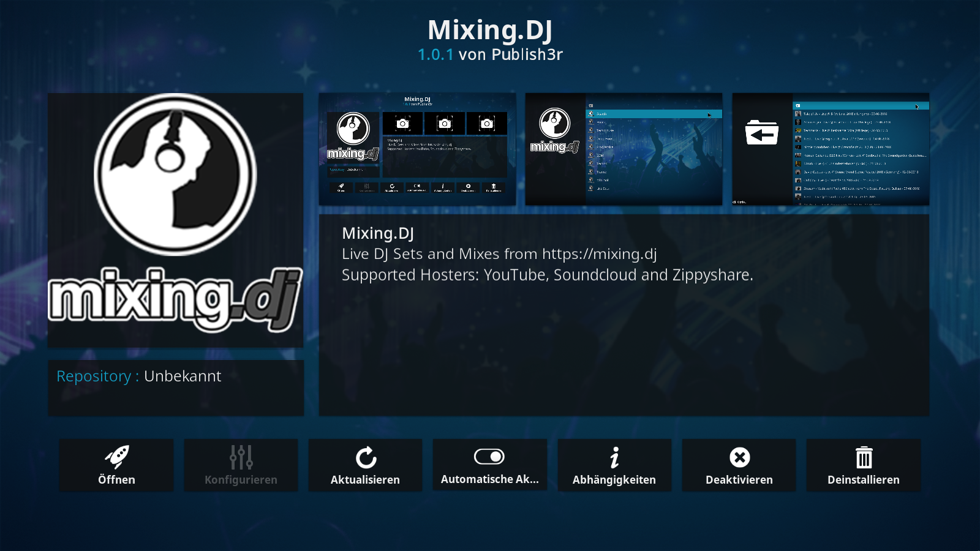Click the Live DJ Sets description line
Viewport: 980px width, 551px height.
(x=499, y=254)
